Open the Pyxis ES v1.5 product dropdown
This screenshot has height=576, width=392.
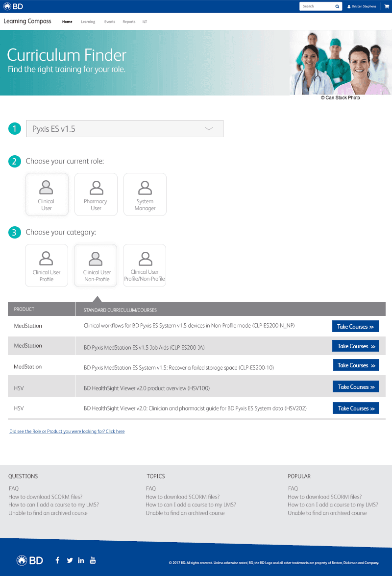125,128
